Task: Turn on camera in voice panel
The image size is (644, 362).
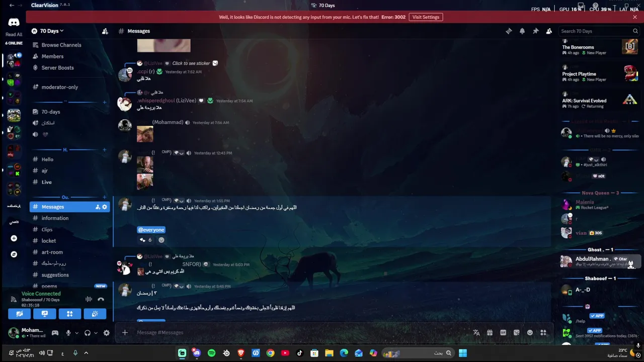Action: point(20,314)
